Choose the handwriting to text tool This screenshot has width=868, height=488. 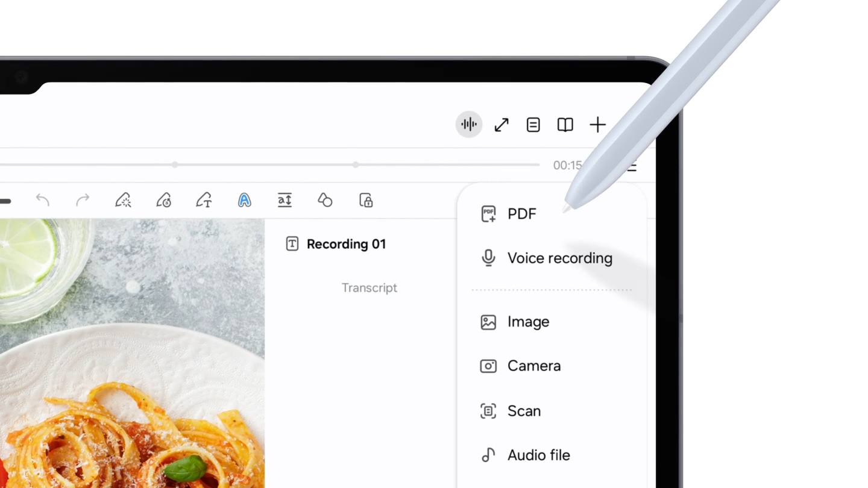204,200
